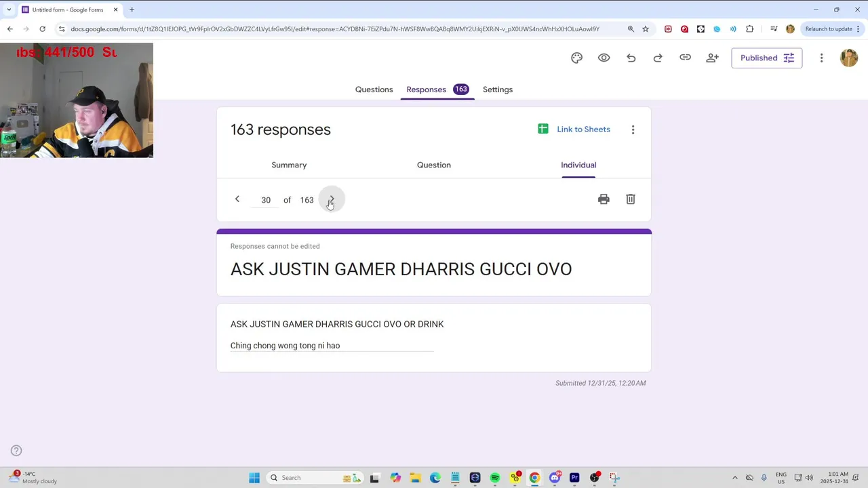Open the tab search dropdown arrow

pos(9,9)
